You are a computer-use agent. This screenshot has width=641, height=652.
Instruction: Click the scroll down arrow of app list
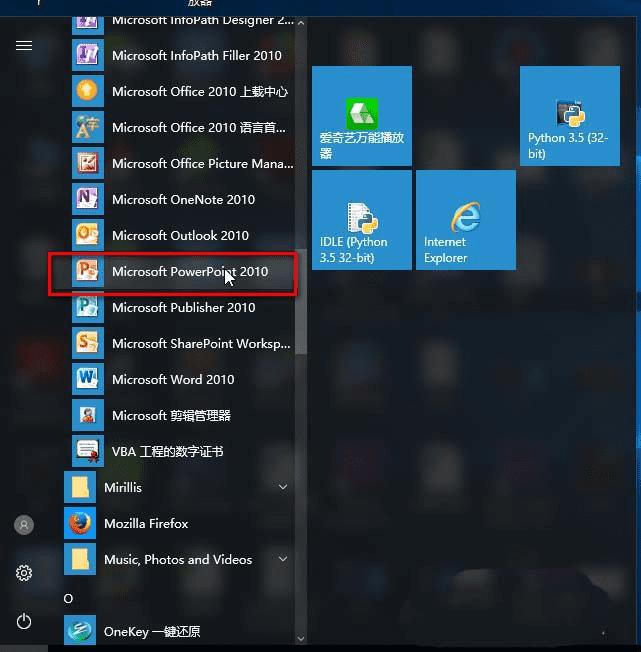pyautogui.click(x=301, y=639)
